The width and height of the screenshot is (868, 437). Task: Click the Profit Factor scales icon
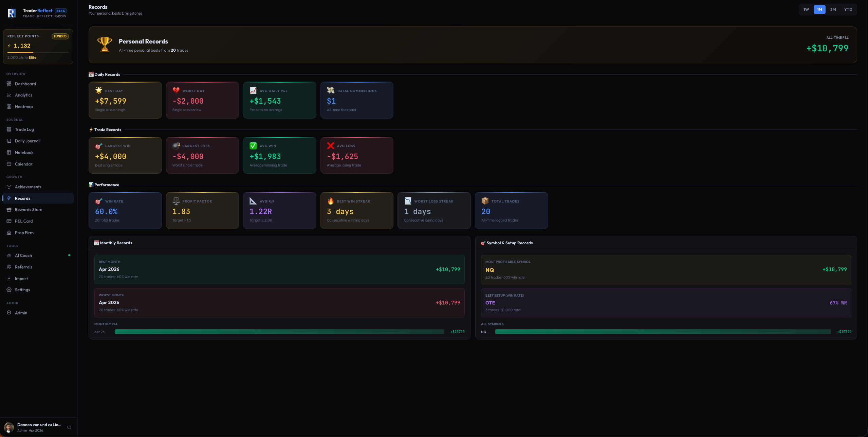[176, 201]
